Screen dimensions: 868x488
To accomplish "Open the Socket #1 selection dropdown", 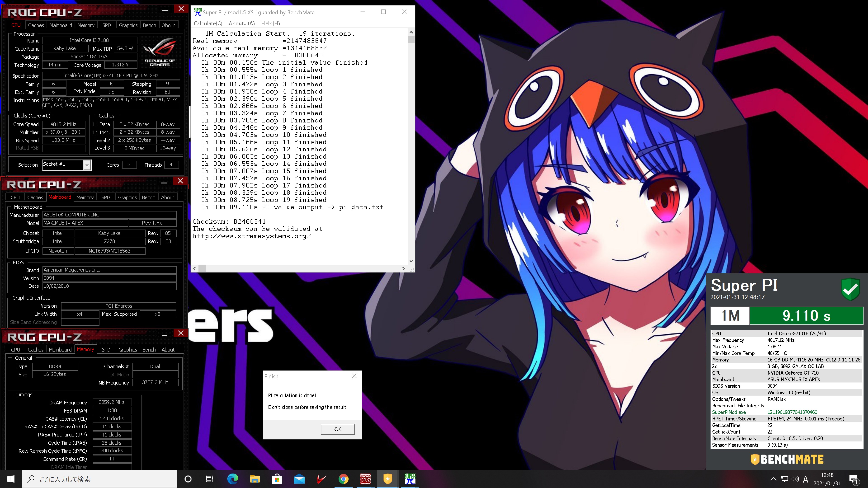I will tap(87, 165).
